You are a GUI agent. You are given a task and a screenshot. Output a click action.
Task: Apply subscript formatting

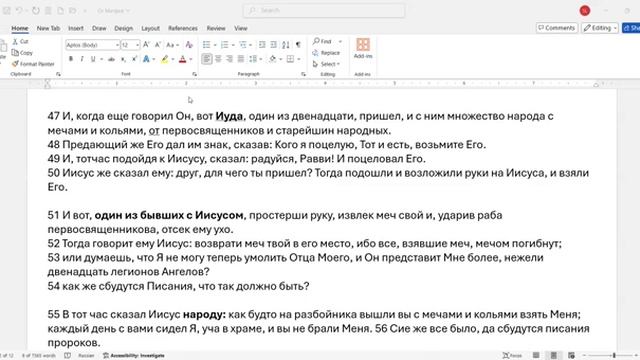coord(123,59)
